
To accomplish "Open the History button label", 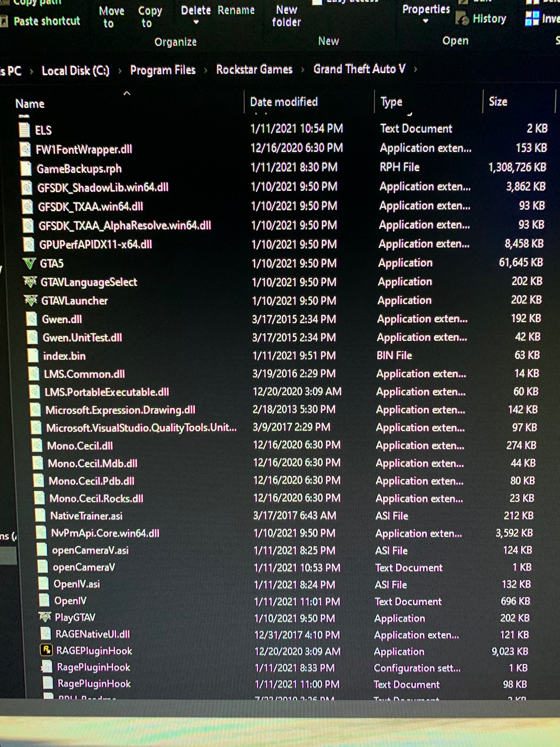I will 489,19.
